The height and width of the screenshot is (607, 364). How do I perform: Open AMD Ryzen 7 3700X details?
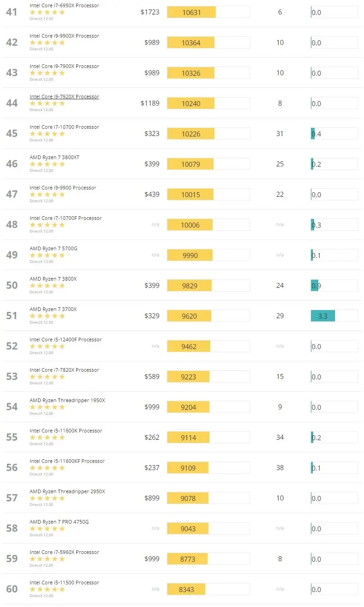coord(53,309)
